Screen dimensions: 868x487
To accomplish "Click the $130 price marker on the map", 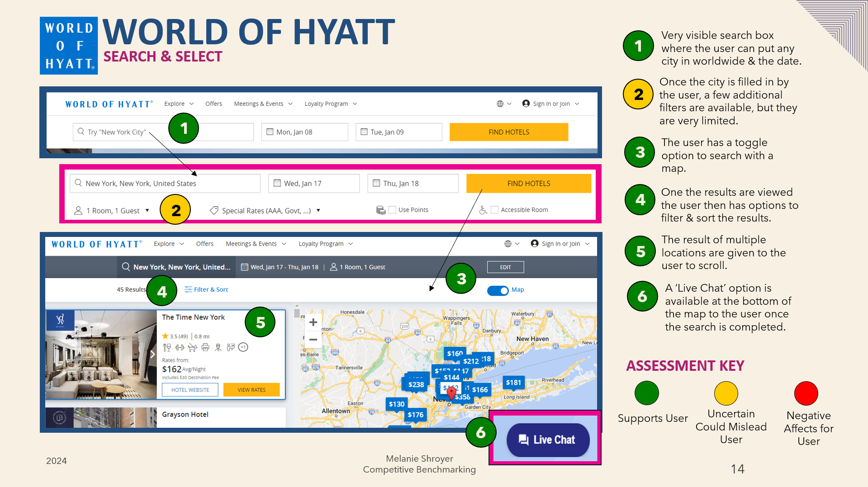I will click(x=397, y=404).
